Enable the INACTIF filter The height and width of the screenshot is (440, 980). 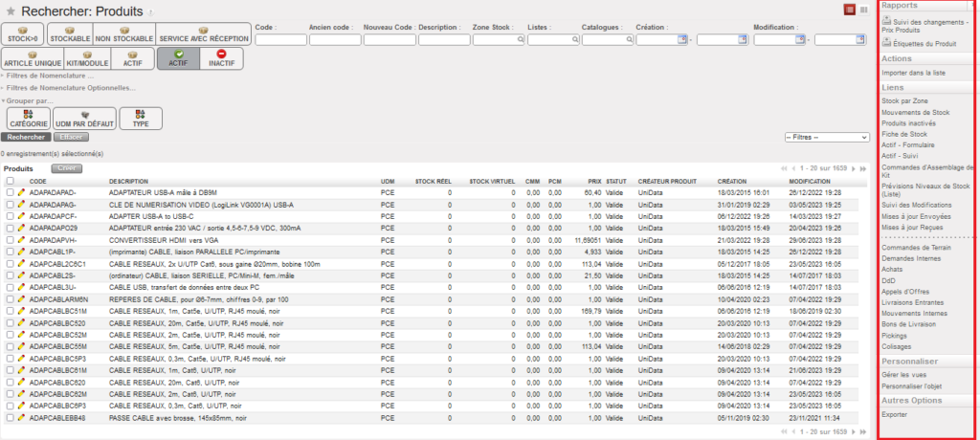click(221, 58)
